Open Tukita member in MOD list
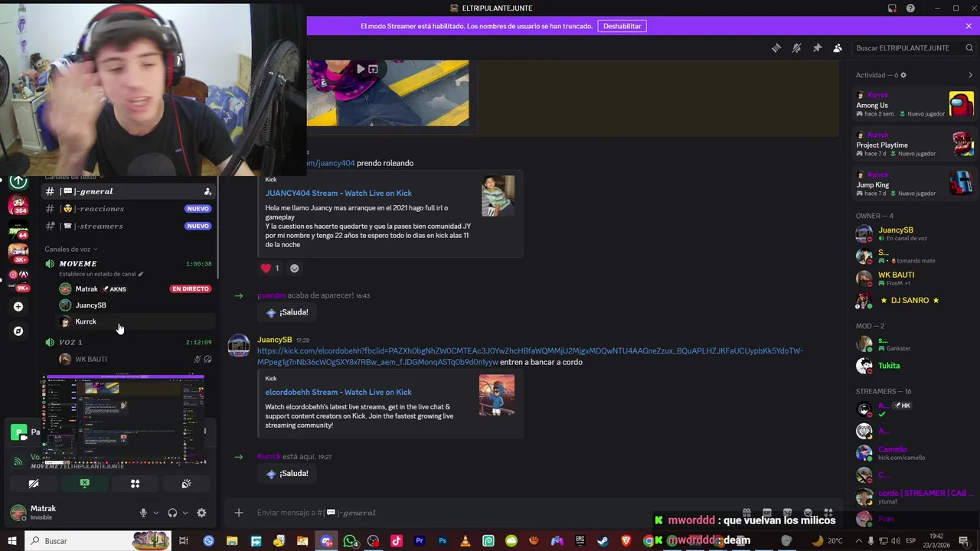Image resolution: width=980 pixels, height=551 pixels. tap(914, 366)
